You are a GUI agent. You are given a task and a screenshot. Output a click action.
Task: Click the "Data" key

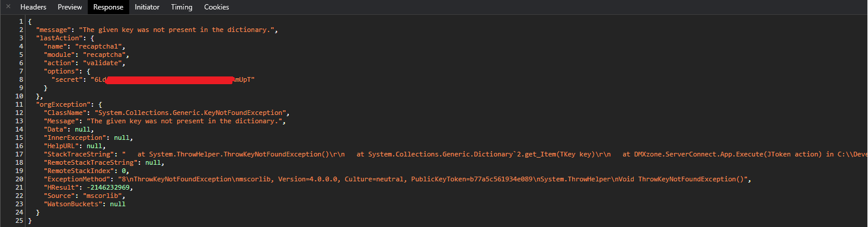tap(56, 129)
